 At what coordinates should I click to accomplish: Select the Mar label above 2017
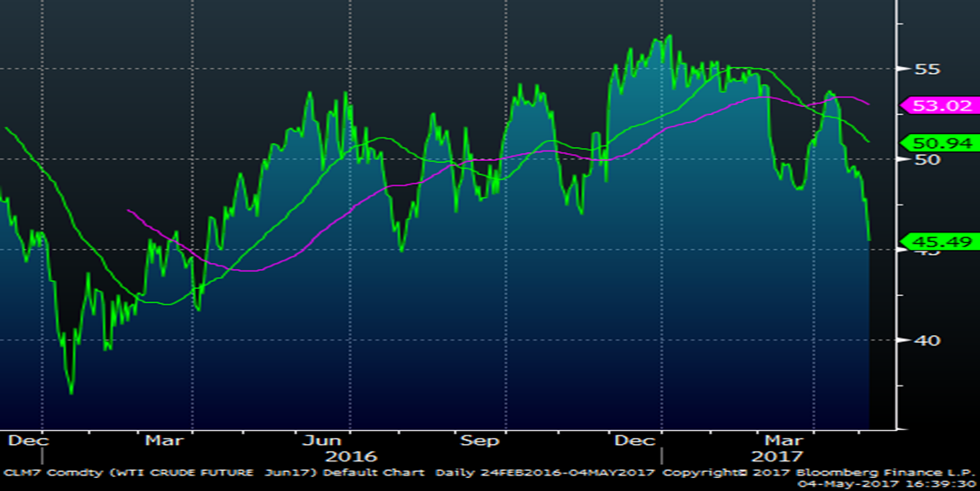788,441
